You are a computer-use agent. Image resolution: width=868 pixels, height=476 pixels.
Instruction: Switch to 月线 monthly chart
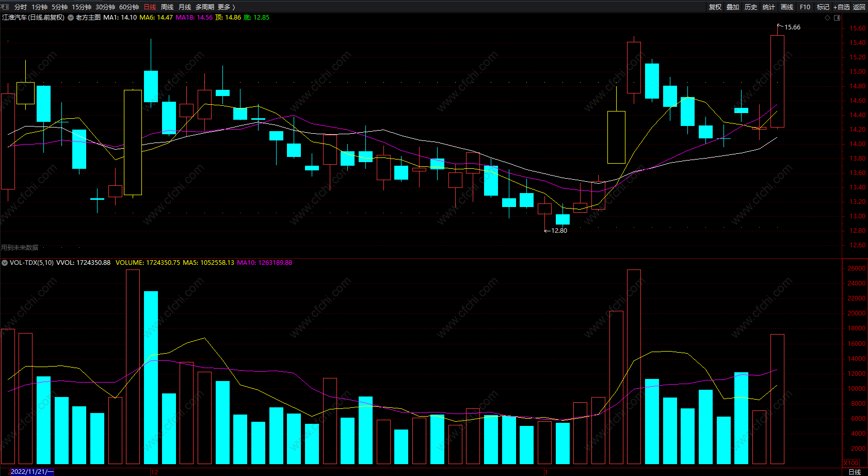[x=185, y=7]
